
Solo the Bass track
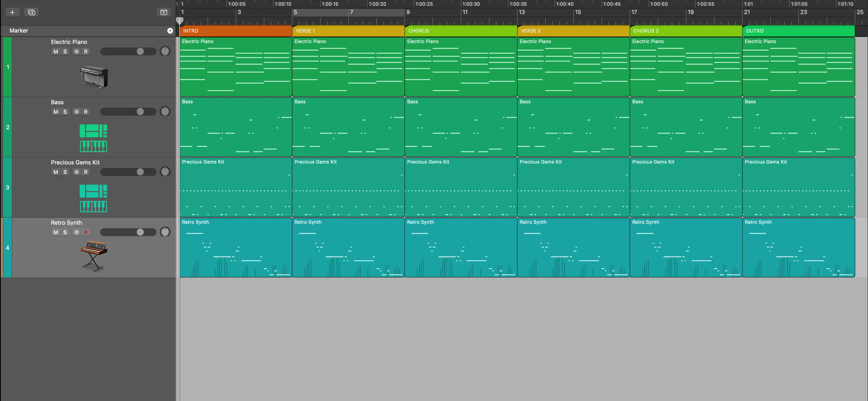click(x=65, y=112)
